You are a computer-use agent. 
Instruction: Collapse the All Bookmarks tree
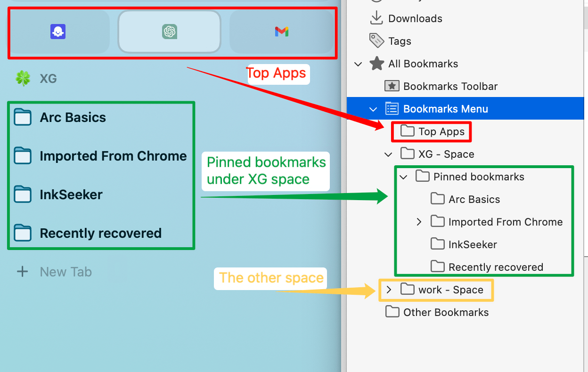[359, 64]
